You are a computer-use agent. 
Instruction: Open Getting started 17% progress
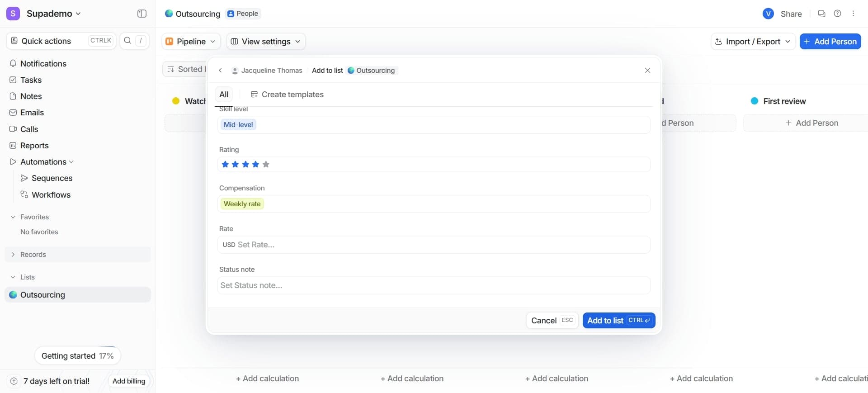pyautogui.click(x=77, y=356)
